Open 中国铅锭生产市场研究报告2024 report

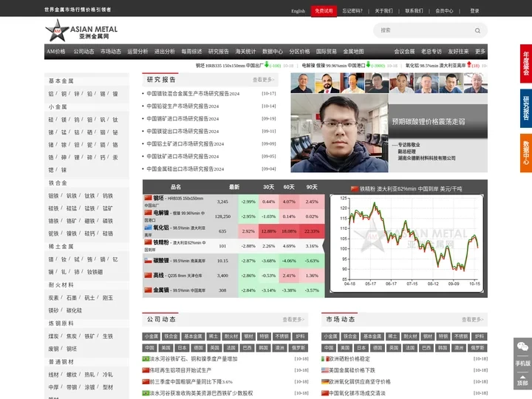click(183, 106)
